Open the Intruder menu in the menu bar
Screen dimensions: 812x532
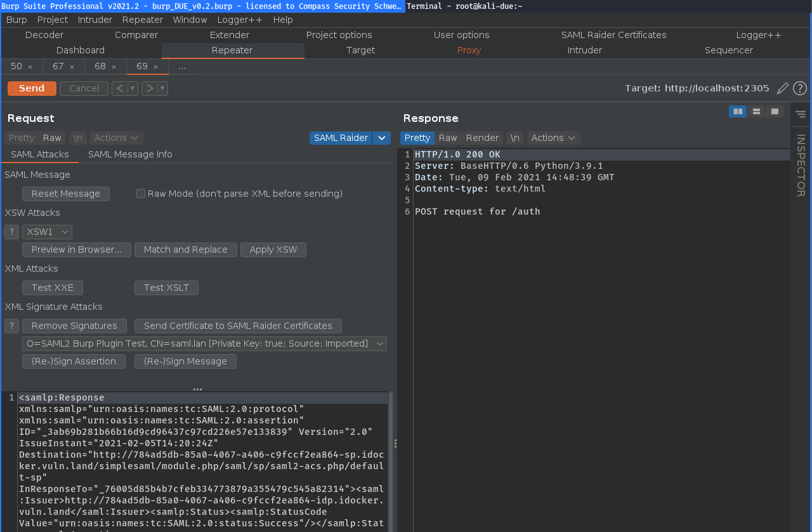95,20
